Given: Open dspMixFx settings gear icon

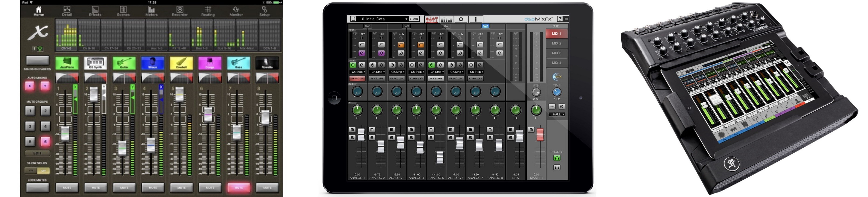Looking at the screenshot, I should pyautogui.click(x=461, y=19).
